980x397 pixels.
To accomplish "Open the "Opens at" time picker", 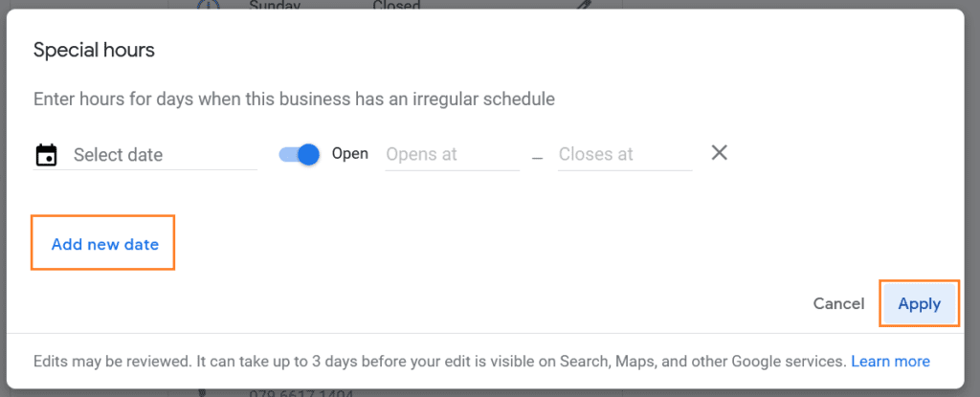I will pyautogui.click(x=451, y=155).
